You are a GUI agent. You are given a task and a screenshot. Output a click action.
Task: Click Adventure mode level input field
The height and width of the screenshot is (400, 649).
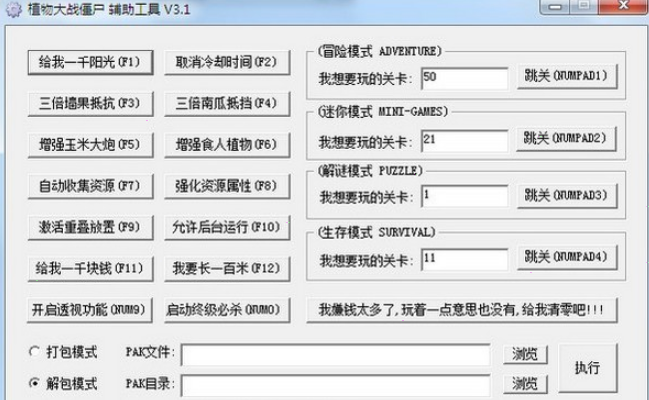(x=463, y=77)
